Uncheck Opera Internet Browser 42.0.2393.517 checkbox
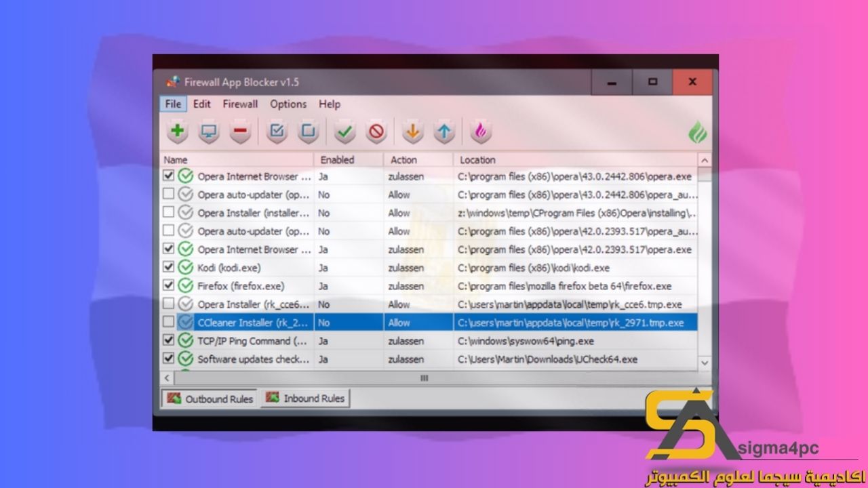Screen dimensions: 868x488 (169, 249)
